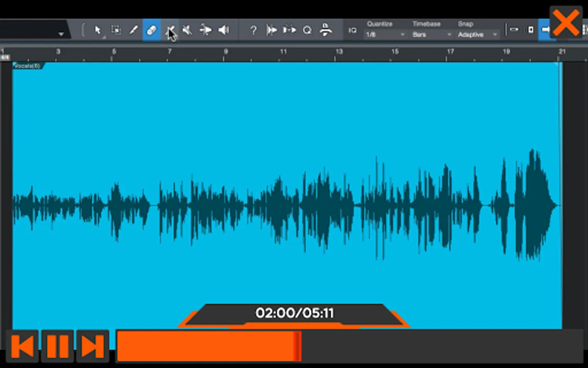This screenshot has width=588, height=368.
Task: Open the Timebase Bars dropdown
Action: pyautogui.click(x=432, y=35)
